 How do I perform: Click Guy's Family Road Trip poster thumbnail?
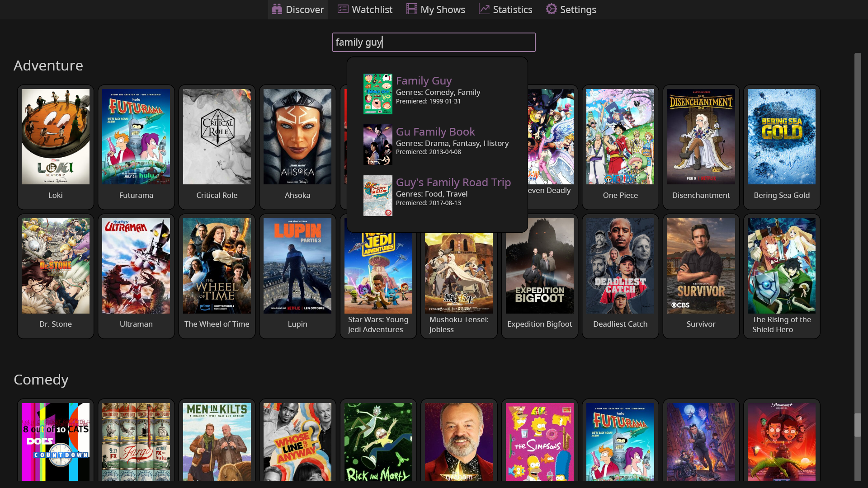click(377, 195)
